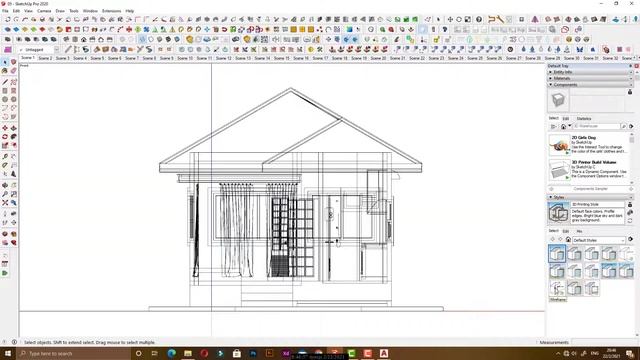This screenshot has width=640, height=360.
Task: Select the Wireframe style thumbnail
Action: (x=557, y=288)
